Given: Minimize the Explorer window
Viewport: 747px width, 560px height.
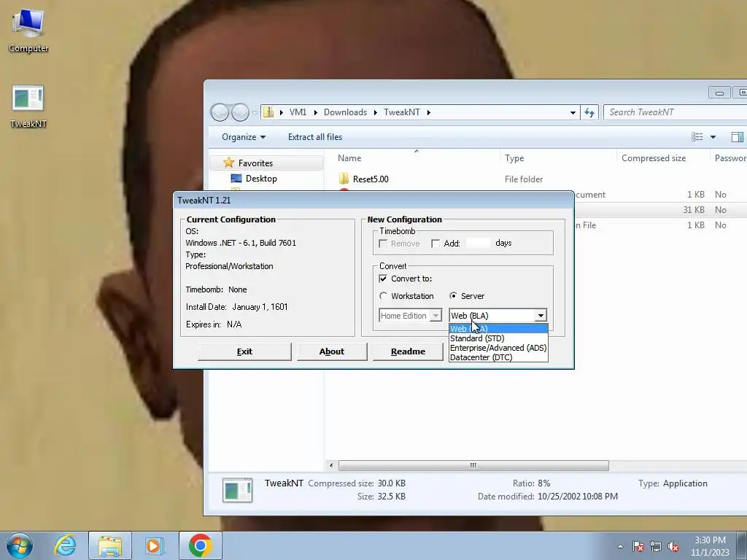Looking at the screenshot, I should click(719, 93).
